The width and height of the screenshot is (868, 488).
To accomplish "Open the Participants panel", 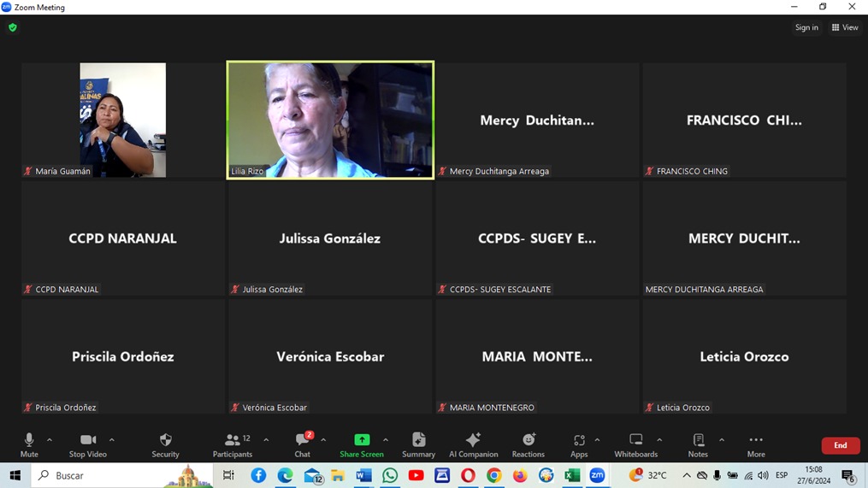I will [233, 444].
